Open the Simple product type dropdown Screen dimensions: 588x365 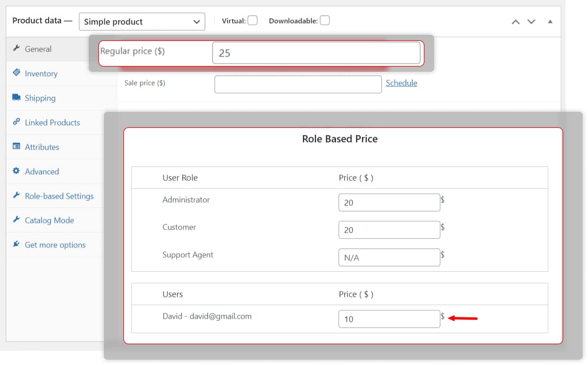142,21
